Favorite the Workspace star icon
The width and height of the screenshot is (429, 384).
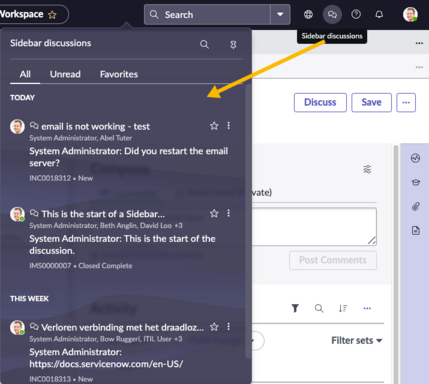click(x=52, y=15)
